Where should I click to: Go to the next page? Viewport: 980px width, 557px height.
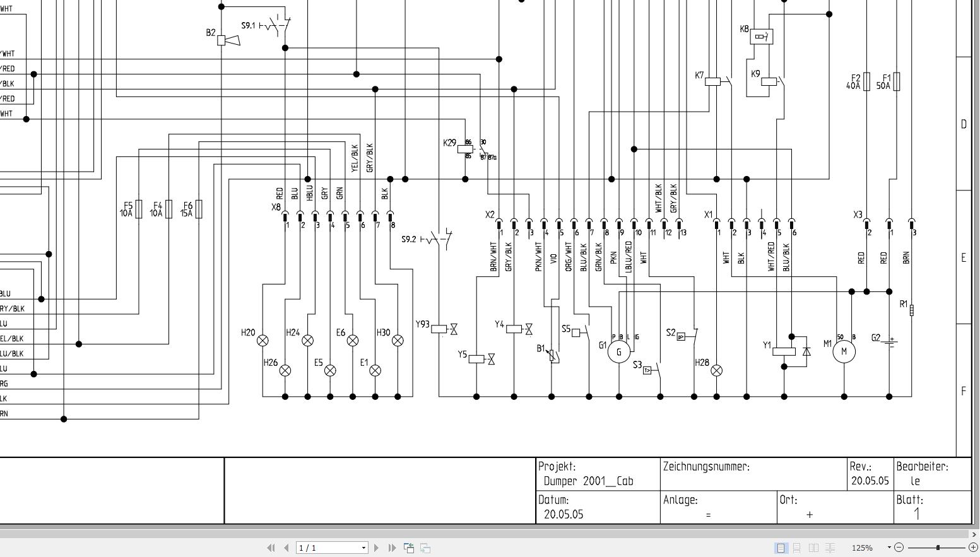click(377, 548)
